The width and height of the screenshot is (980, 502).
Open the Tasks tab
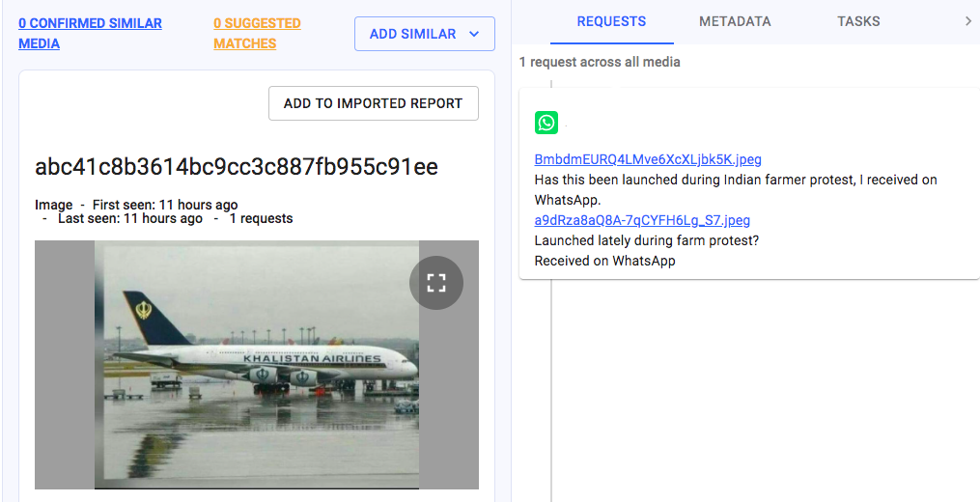[858, 21]
